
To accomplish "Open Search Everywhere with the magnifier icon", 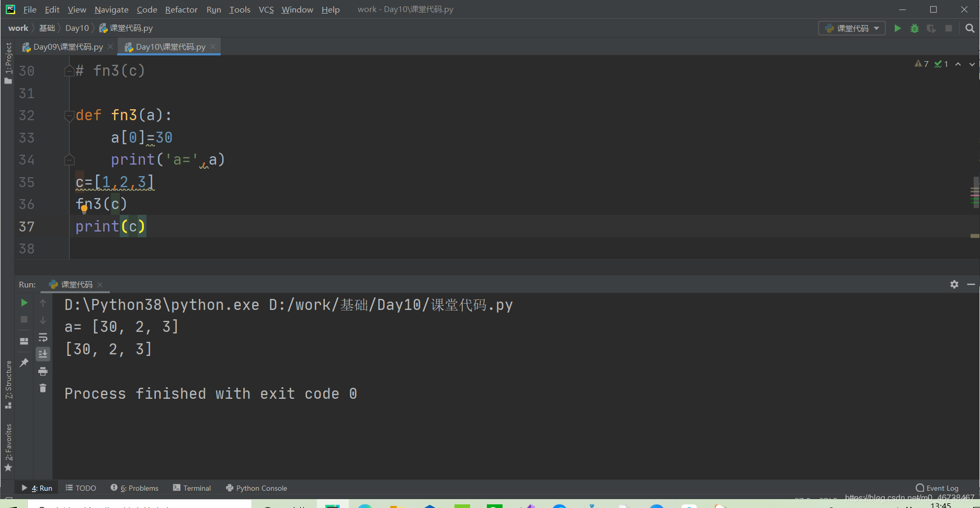I will (970, 28).
